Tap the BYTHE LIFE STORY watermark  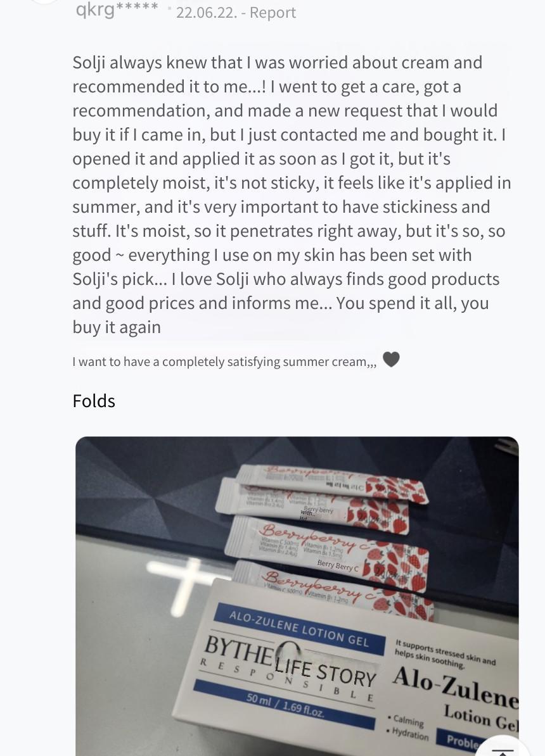[x=290, y=661]
